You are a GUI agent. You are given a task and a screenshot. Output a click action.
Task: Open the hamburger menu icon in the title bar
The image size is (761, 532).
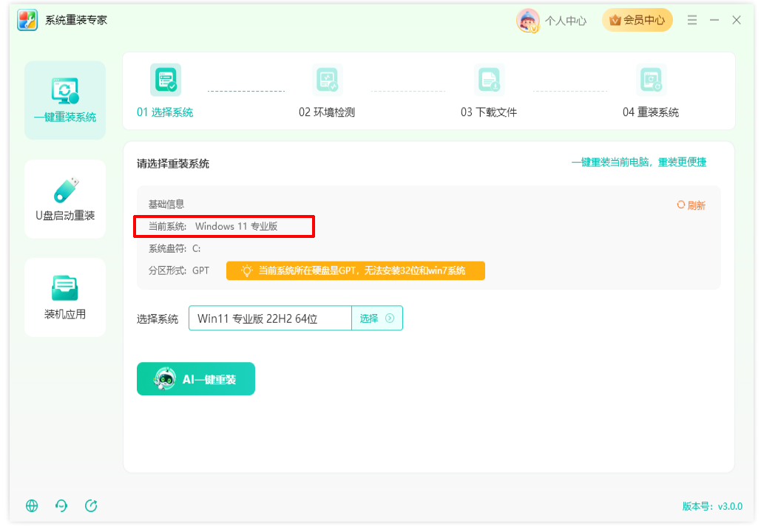click(692, 20)
